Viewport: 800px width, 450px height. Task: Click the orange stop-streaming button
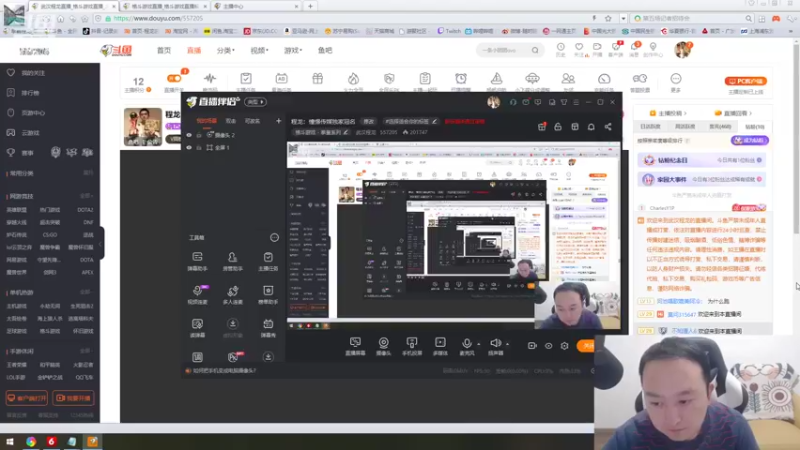pos(586,345)
